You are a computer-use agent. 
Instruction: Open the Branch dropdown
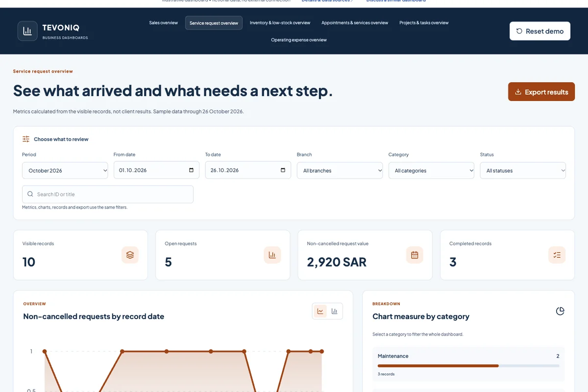point(340,171)
